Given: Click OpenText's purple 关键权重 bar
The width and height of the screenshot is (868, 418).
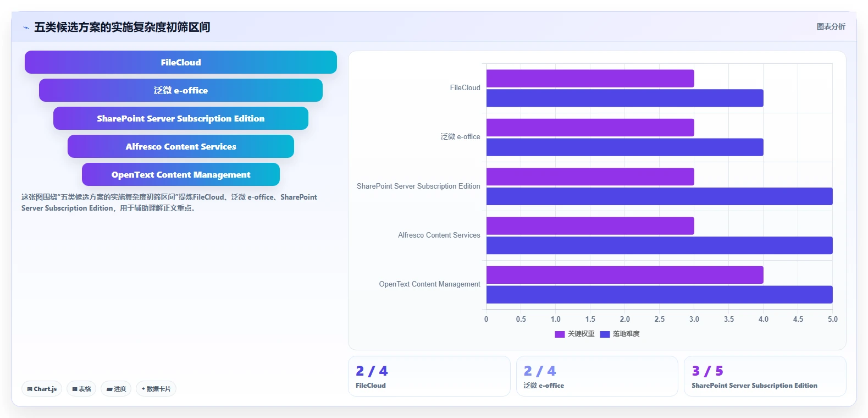Looking at the screenshot, I should (624, 275).
